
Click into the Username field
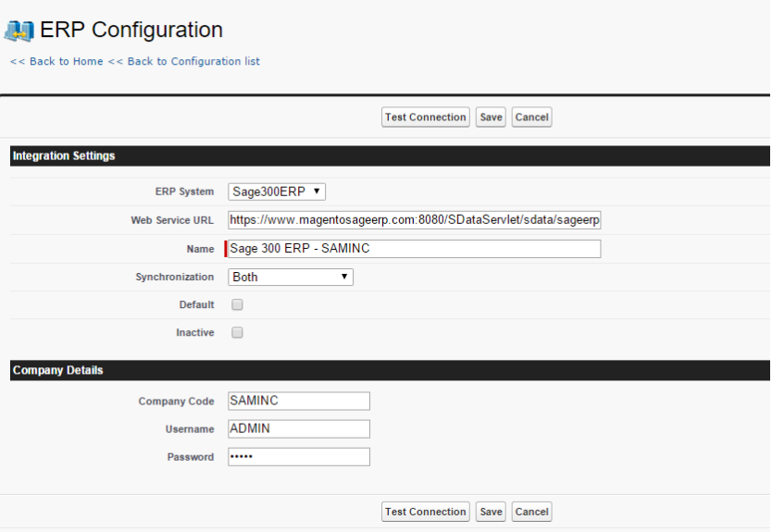click(x=299, y=428)
